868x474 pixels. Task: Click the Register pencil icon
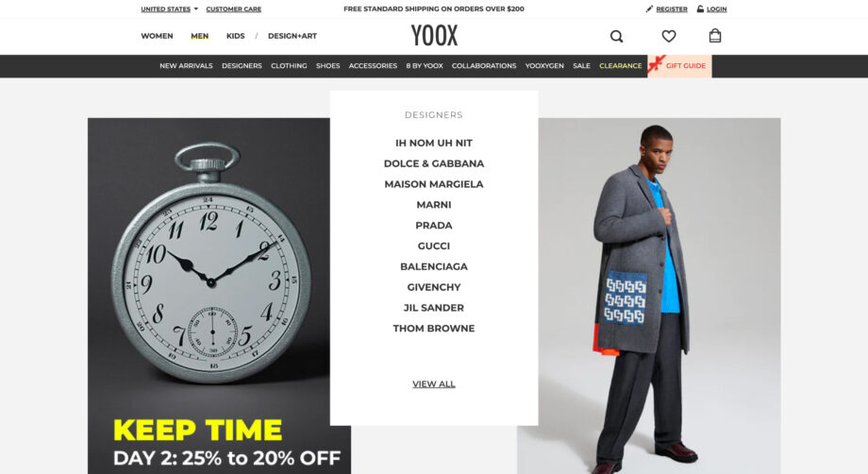click(x=649, y=8)
